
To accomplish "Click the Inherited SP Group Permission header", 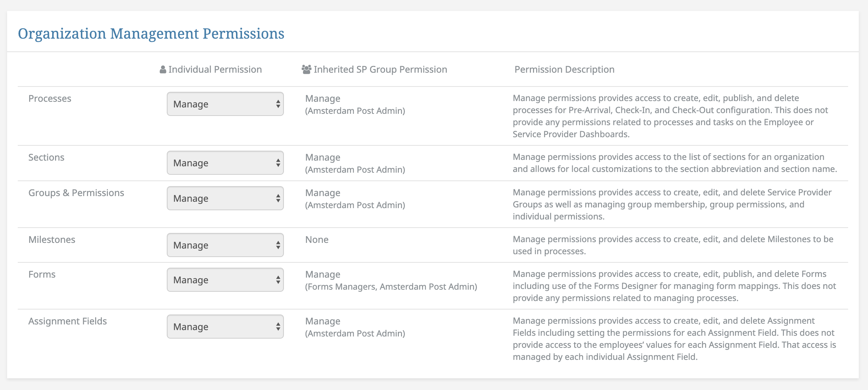I will pos(380,69).
